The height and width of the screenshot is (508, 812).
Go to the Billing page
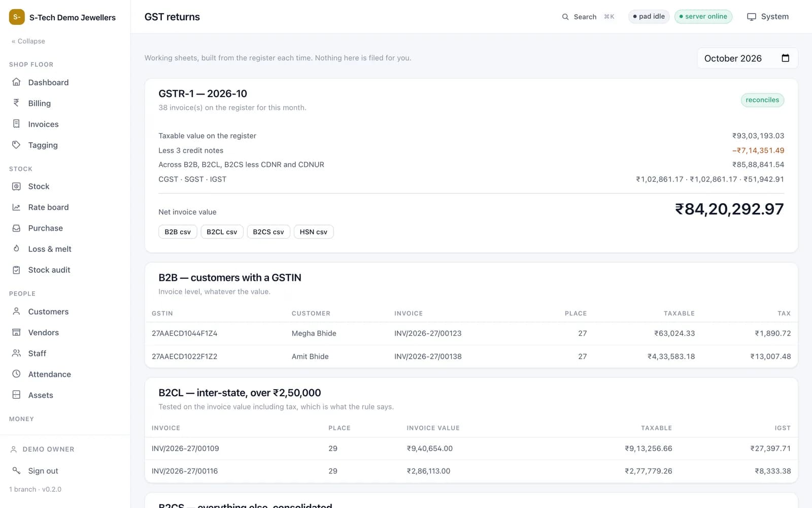coord(65,103)
